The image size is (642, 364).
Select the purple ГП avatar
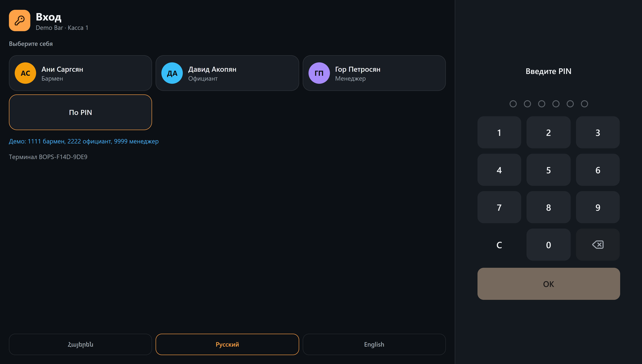pos(319,73)
